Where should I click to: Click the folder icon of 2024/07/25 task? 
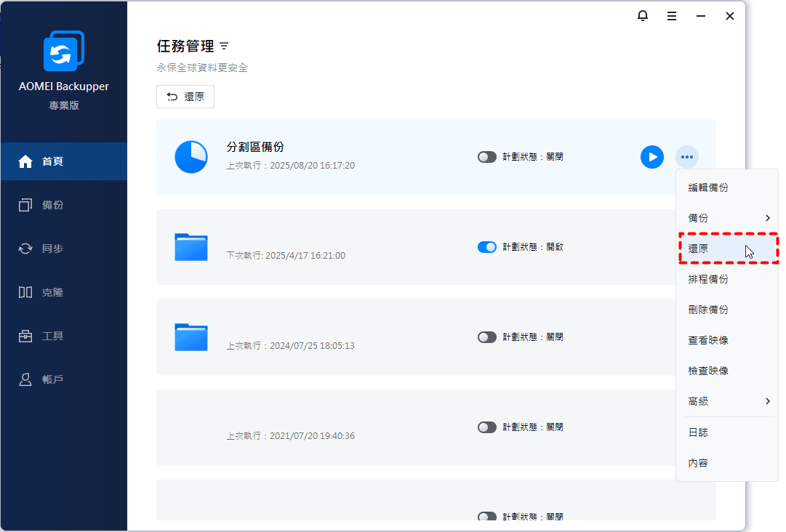(191, 337)
